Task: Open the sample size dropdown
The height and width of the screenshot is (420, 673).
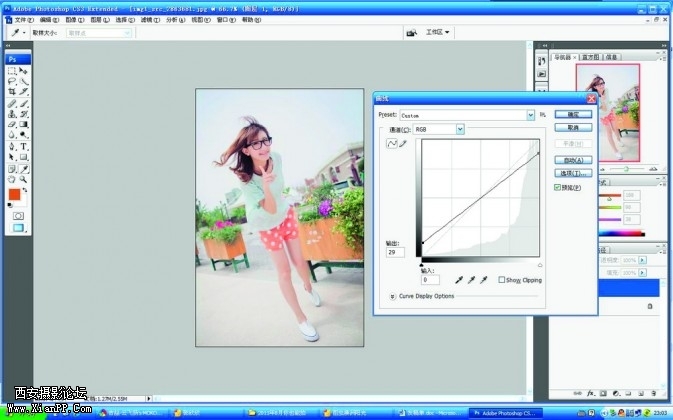Action: coord(99,33)
